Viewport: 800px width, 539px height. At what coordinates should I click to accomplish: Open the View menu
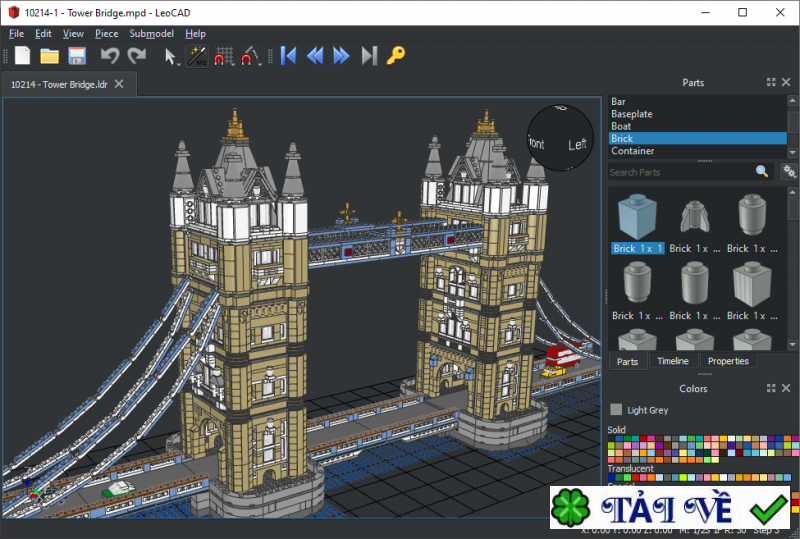click(x=73, y=34)
